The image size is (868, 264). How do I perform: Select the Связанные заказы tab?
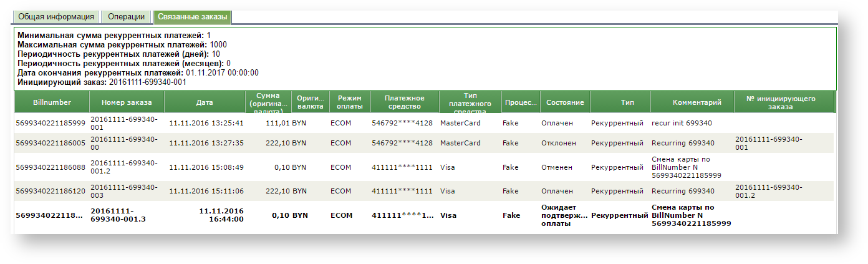(192, 17)
